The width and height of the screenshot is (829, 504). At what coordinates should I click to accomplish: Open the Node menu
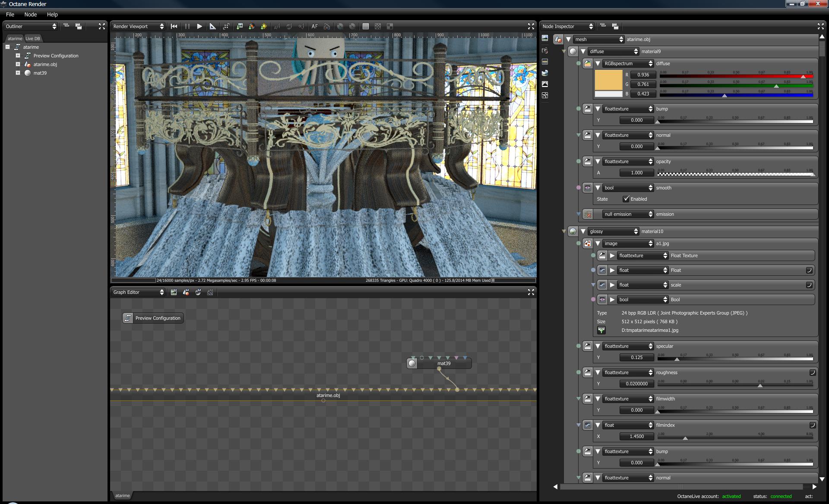[x=30, y=14]
